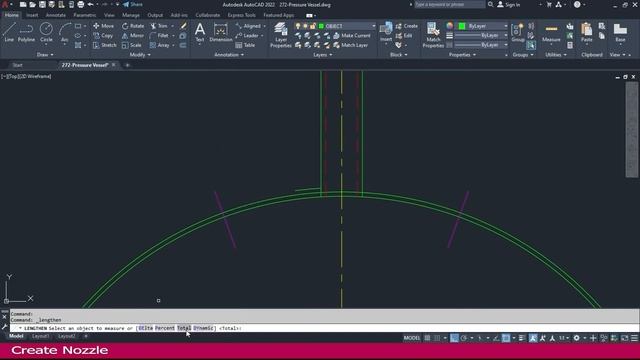Click the Stretch tool
This screenshot has width=640, height=360.
104,45
